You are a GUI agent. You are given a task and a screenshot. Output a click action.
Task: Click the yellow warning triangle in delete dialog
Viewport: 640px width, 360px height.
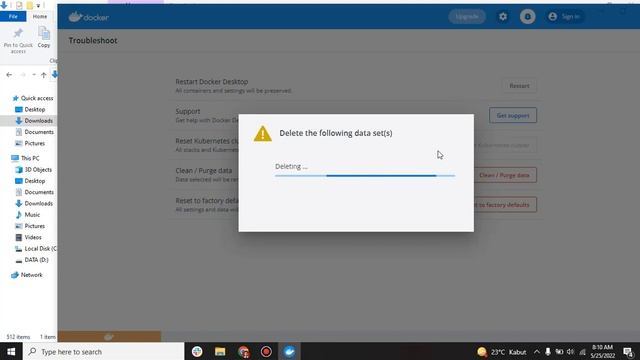click(x=262, y=133)
